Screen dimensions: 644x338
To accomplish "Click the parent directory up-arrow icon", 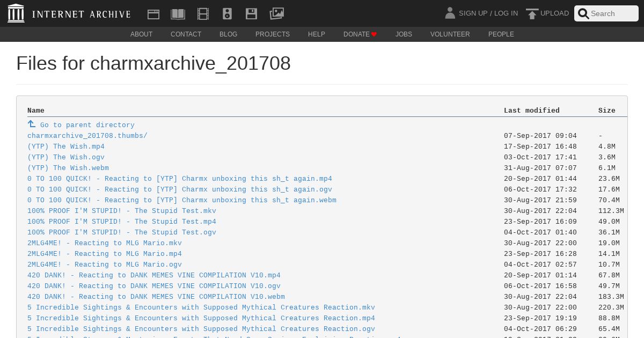I will tap(32, 124).
